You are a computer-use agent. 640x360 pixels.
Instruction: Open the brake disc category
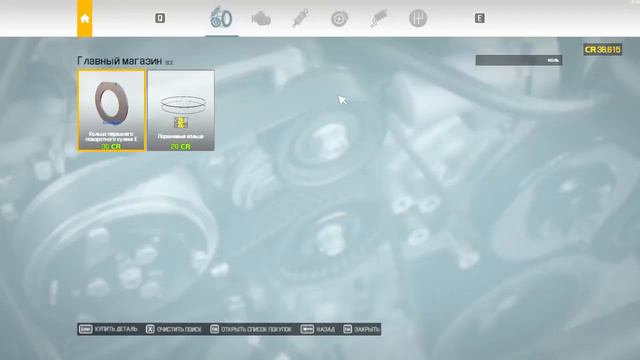[x=339, y=19]
